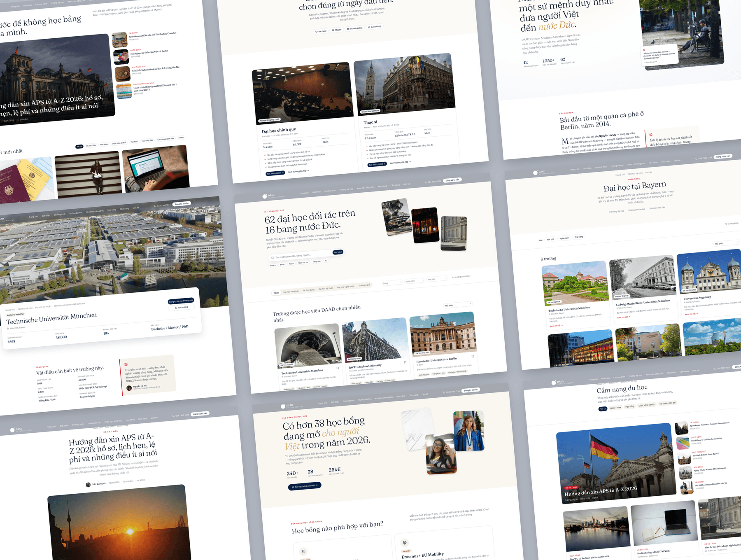Click the Bayern quick-filter chip under the search bar
Viewport: 741px width, 560px height.
pyautogui.click(x=273, y=265)
